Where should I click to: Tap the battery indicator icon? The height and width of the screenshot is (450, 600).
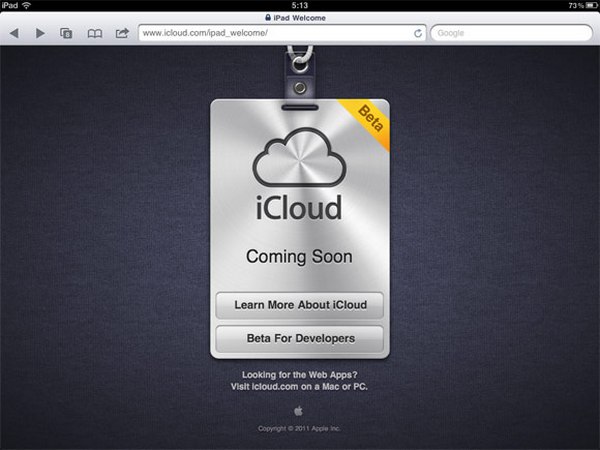[591, 5]
